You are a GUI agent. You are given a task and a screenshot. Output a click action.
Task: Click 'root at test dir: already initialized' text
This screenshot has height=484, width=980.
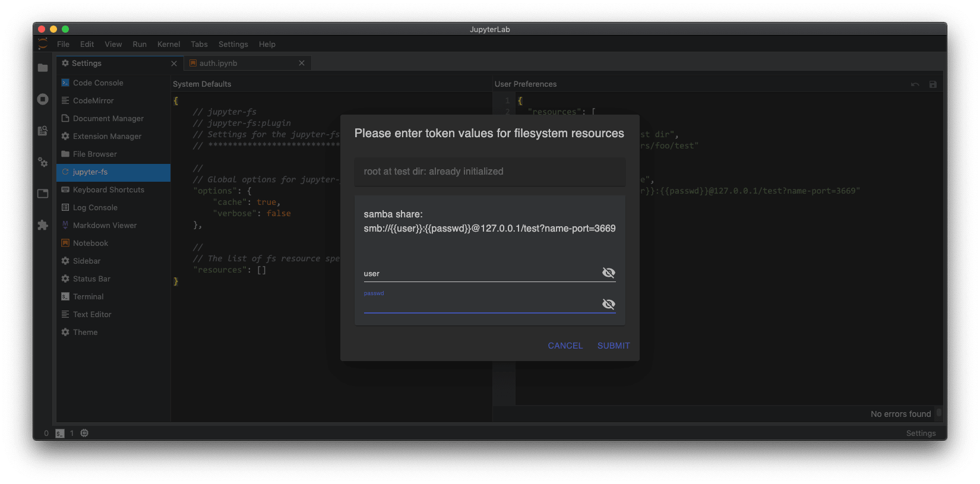(x=434, y=172)
